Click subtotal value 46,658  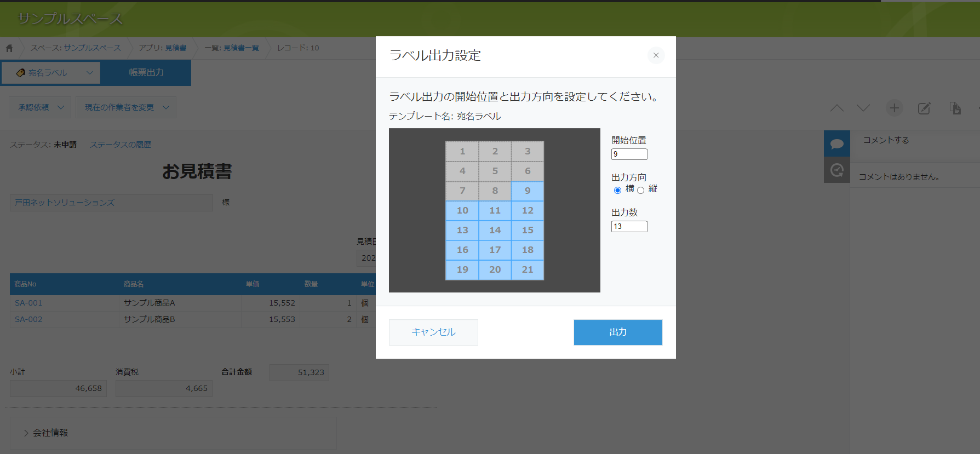pos(58,388)
